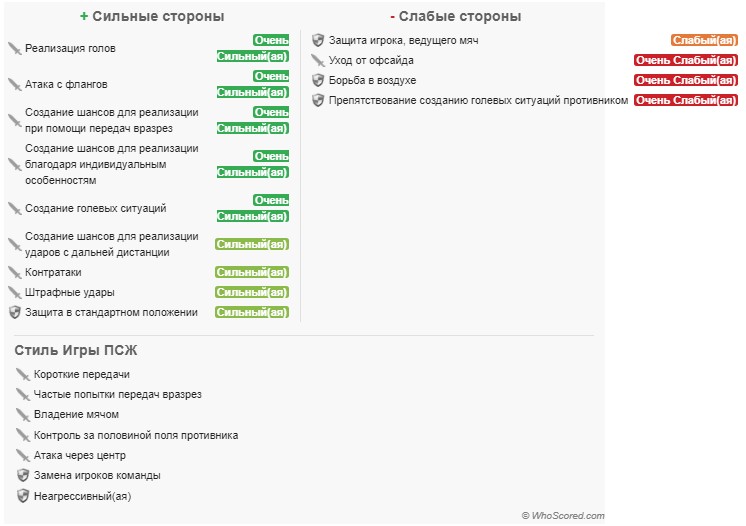This screenshot has width=746, height=526.
Task: Click orange Слабый(ая) rating badge
Action: tap(704, 40)
